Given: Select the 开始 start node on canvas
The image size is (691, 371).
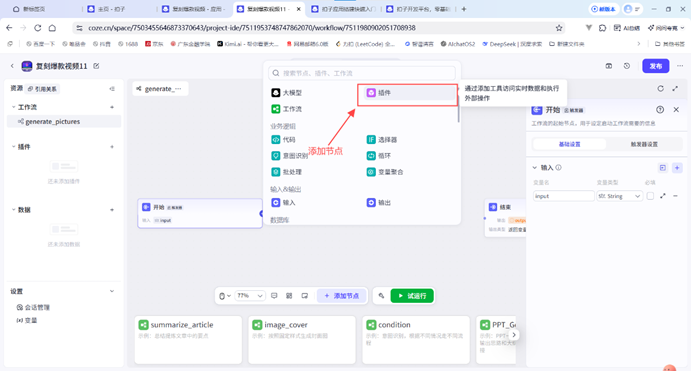Looking at the screenshot, I should click(x=200, y=213).
